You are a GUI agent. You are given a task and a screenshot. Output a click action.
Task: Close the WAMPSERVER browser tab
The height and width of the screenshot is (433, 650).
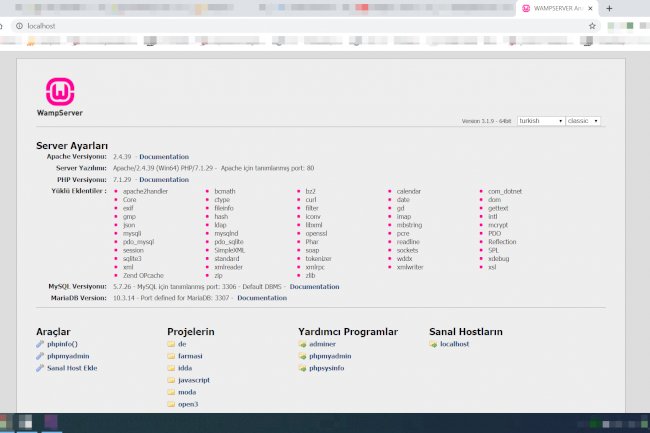[x=590, y=8]
